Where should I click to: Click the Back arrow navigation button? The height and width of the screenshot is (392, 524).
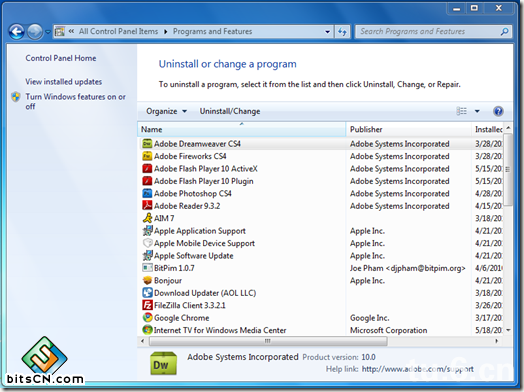click(16, 32)
